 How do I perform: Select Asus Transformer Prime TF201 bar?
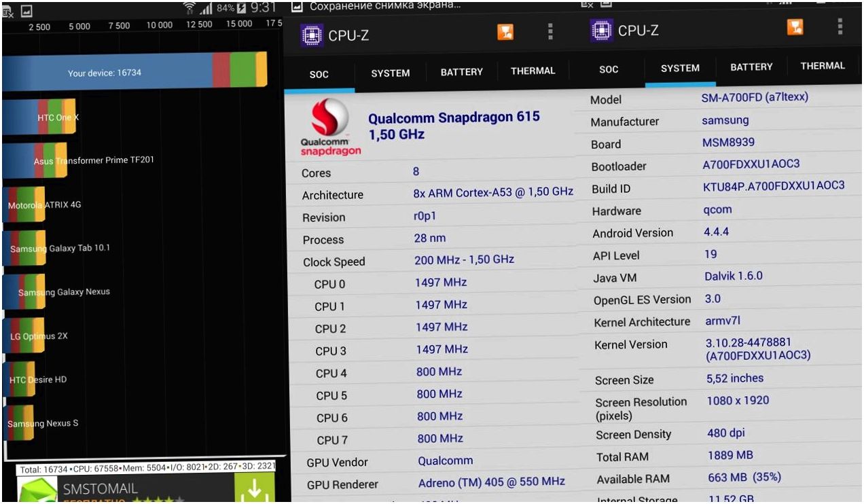pos(35,160)
